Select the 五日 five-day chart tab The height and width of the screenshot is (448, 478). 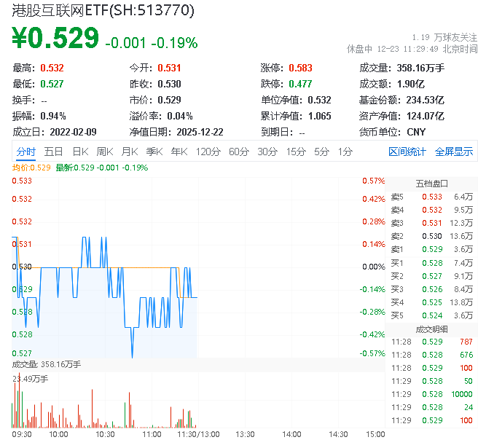coord(53,152)
